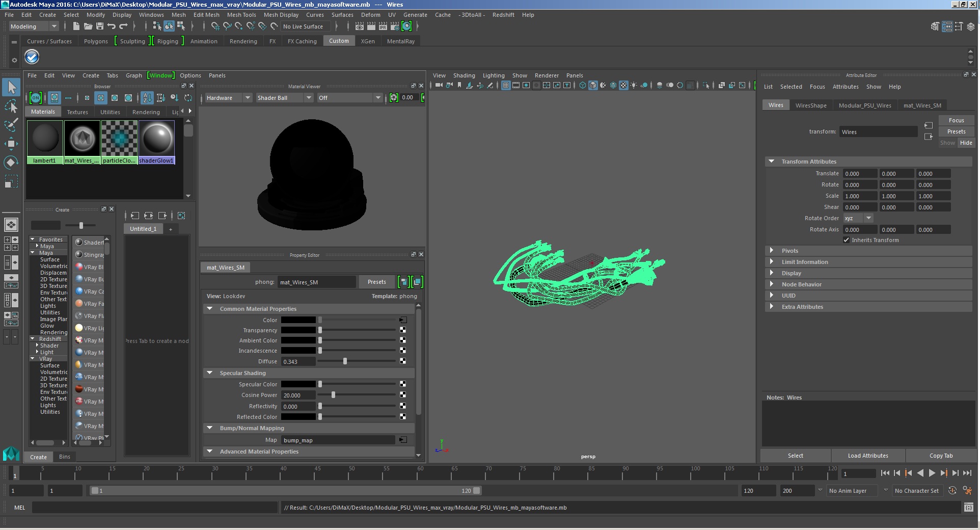The image size is (980, 530).
Task: Toggle the green ON button in Hypershade browser
Action: pos(35,98)
